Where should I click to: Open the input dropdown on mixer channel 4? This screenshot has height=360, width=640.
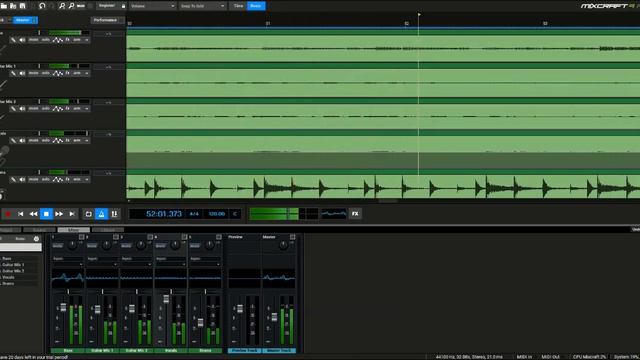point(171,264)
